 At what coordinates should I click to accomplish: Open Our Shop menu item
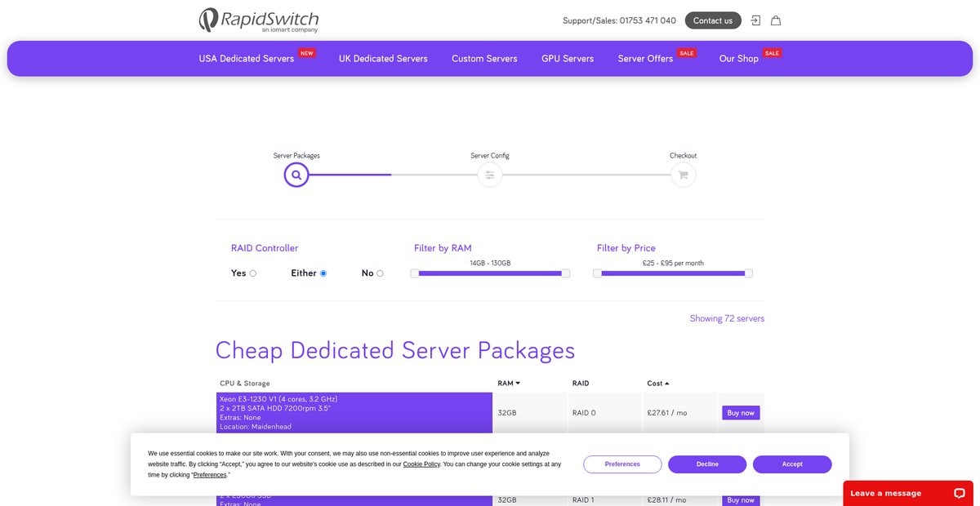tap(738, 59)
